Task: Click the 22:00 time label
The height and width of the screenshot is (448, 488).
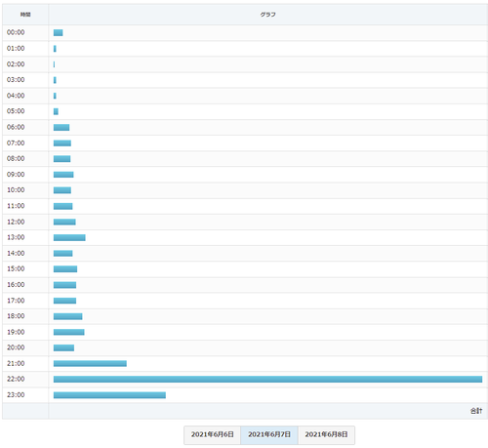Action: [16, 379]
